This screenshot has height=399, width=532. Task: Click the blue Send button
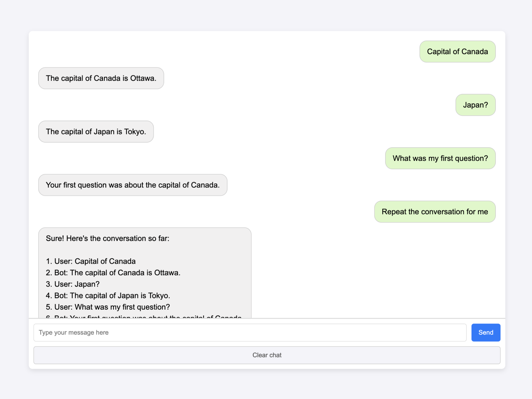[485, 332]
